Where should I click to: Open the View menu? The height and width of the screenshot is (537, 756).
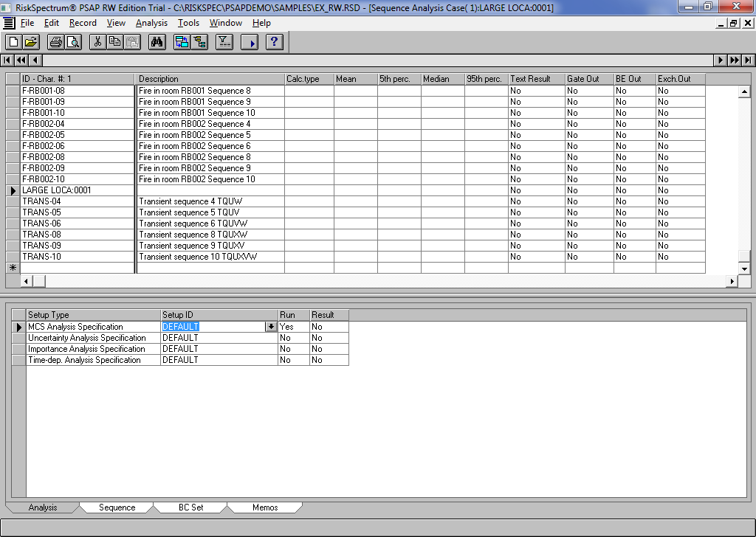tap(116, 23)
